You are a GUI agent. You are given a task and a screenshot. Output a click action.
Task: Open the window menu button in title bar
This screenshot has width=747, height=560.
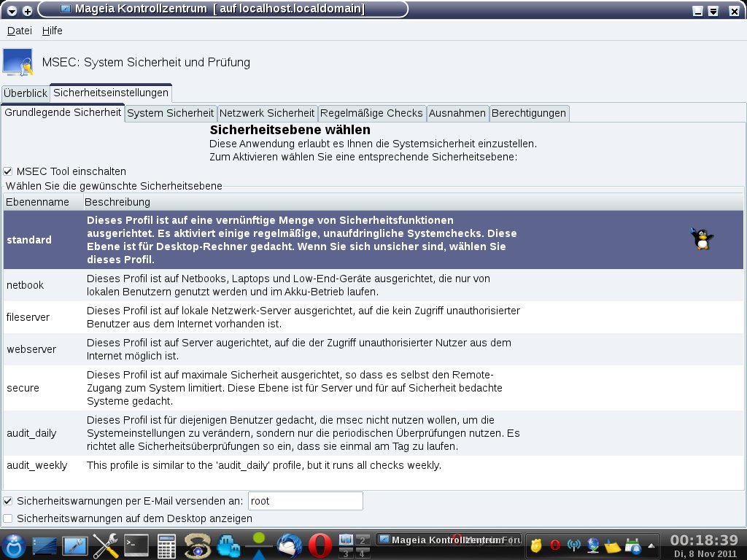point(12,10)
